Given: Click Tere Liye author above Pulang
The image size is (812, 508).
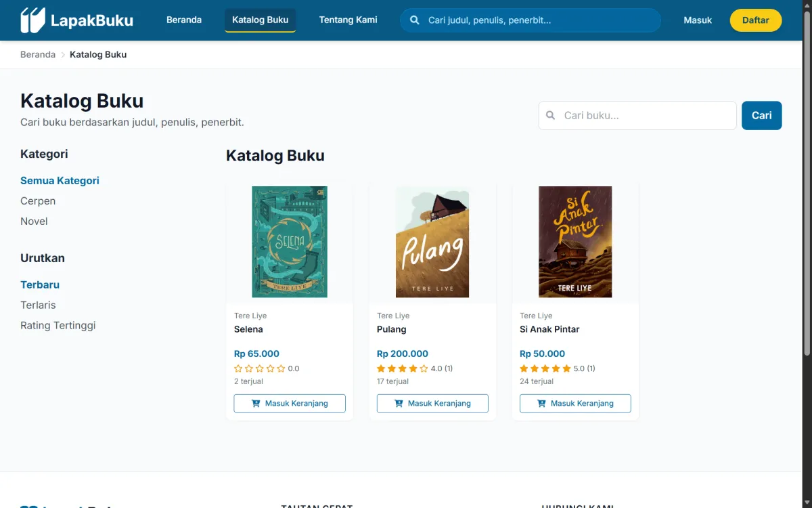Looking at the screenshot, I should pyautogui.click(x=393, y=316).
